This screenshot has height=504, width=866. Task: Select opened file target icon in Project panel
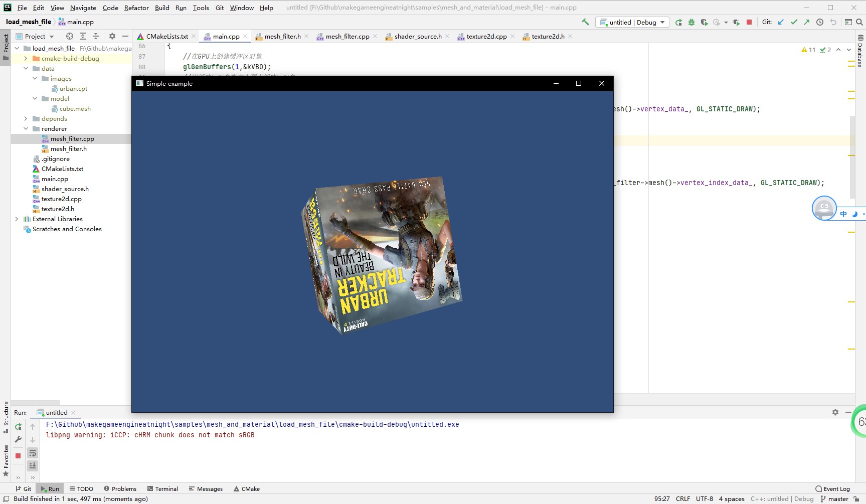coord(70,36)
